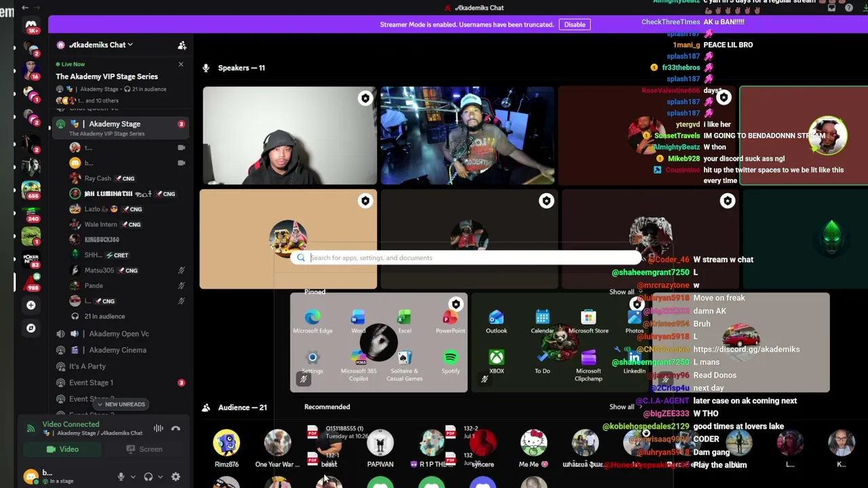Screen dimensions: 868x488
Task: Launch Word from pinned apps
Action: [x=358, y=321]
